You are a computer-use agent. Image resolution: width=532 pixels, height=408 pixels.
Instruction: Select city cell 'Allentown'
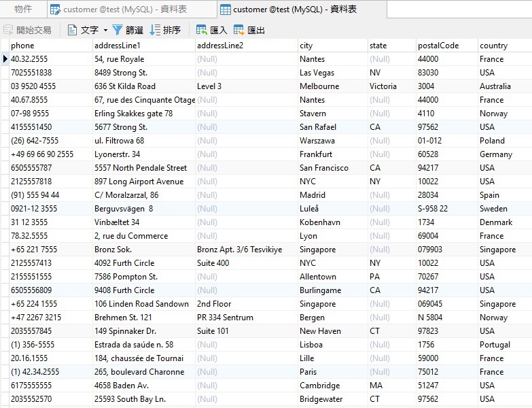333,277
